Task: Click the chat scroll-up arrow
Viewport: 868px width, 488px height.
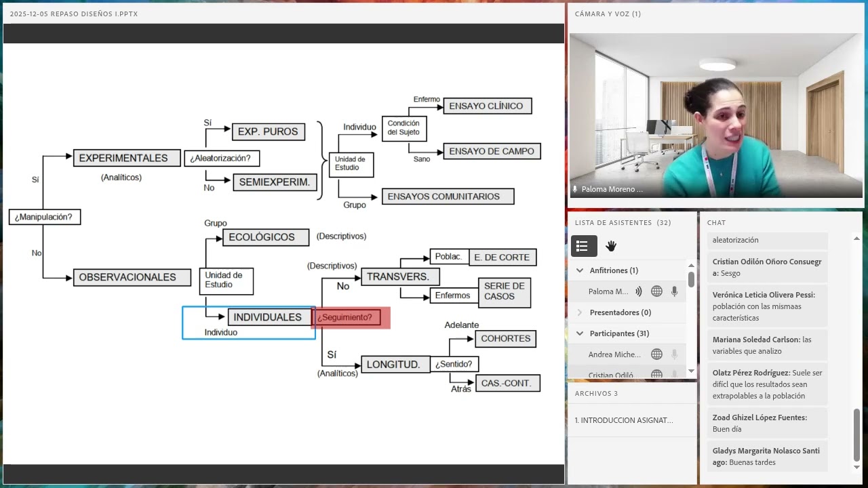Action: pos(856,239)
